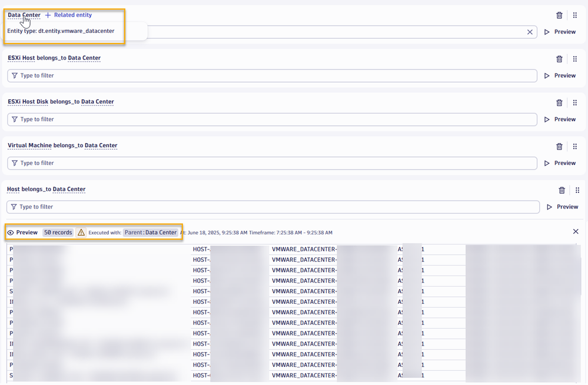Click the Parent: Data Center chip
This screenshot has width=588, height=385.
click(150, 233)
